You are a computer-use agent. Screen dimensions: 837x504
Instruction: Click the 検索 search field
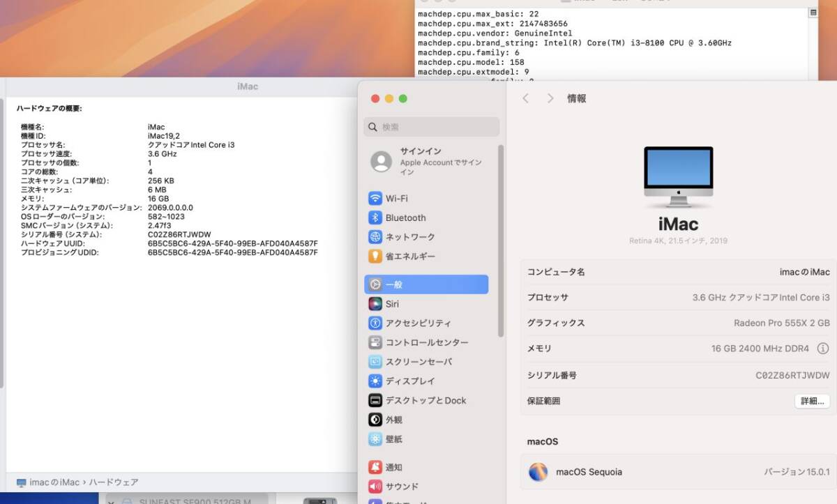pos(430,127)
